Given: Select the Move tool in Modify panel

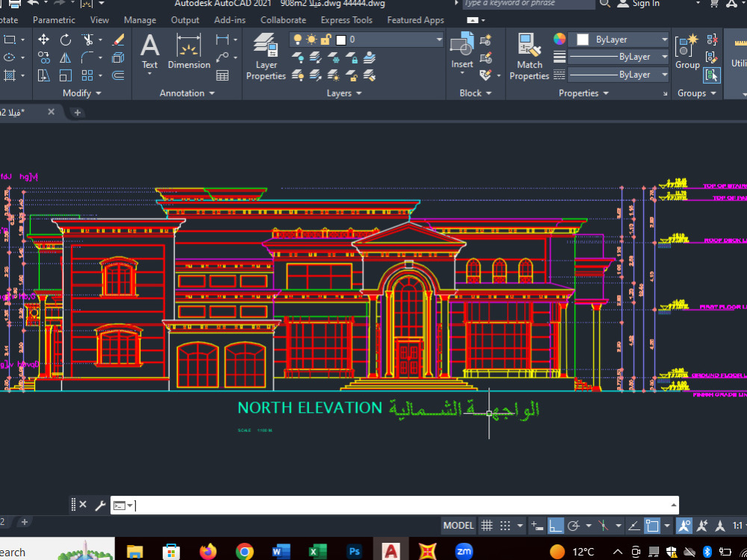Looking at the screenshot, I should click(44, 40).
